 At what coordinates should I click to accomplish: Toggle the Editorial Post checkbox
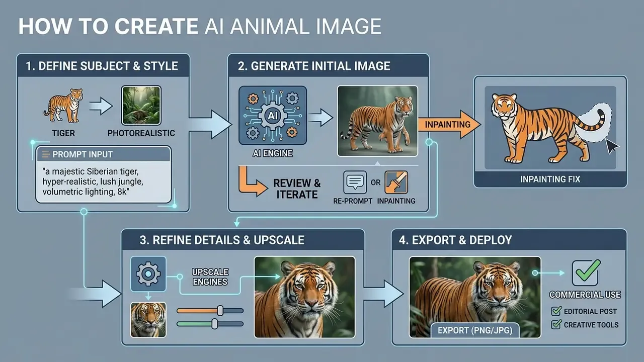556,311
